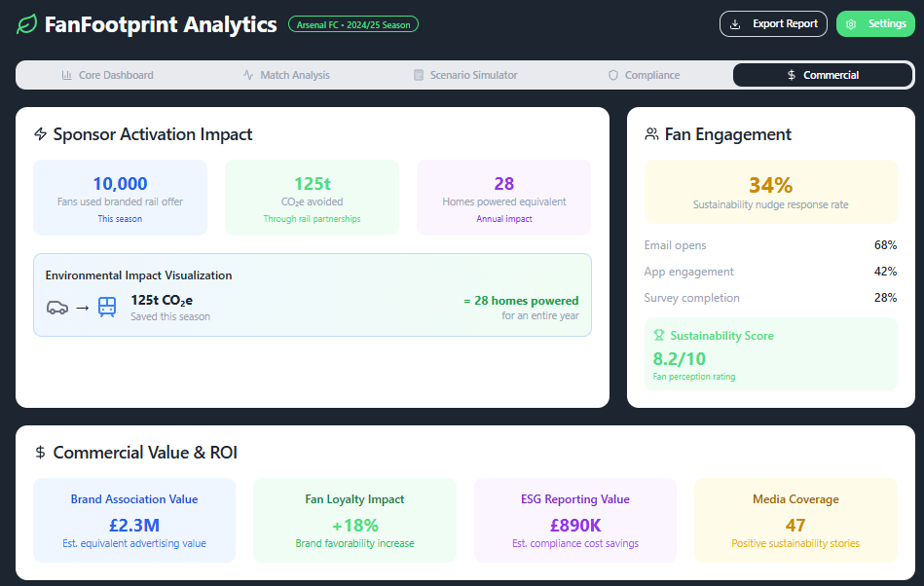Viewport: 924px width, 586px height.
Task: Select the Media Coverage card
Action: coord(795,520)
